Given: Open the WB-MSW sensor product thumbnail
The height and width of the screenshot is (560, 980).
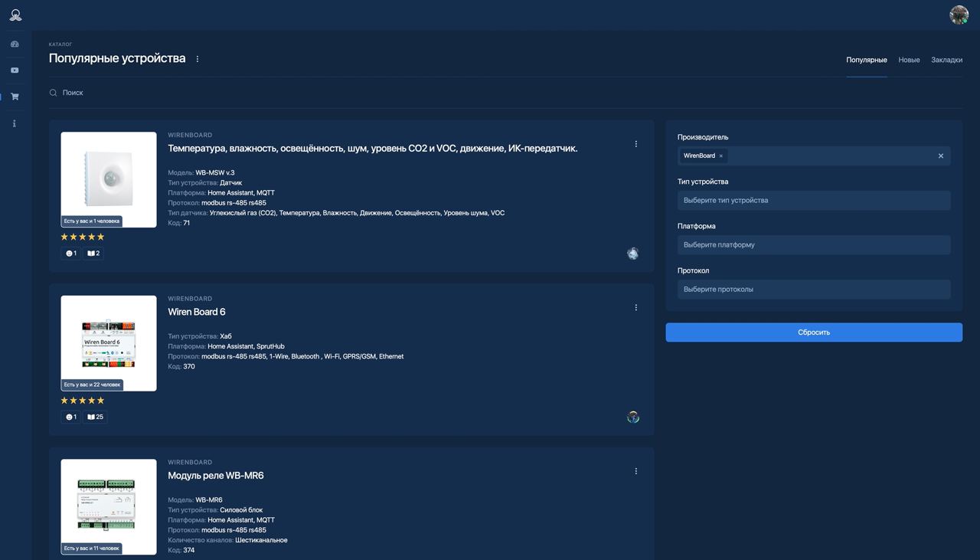Looking at the screenshot, I should click(109, 180).
